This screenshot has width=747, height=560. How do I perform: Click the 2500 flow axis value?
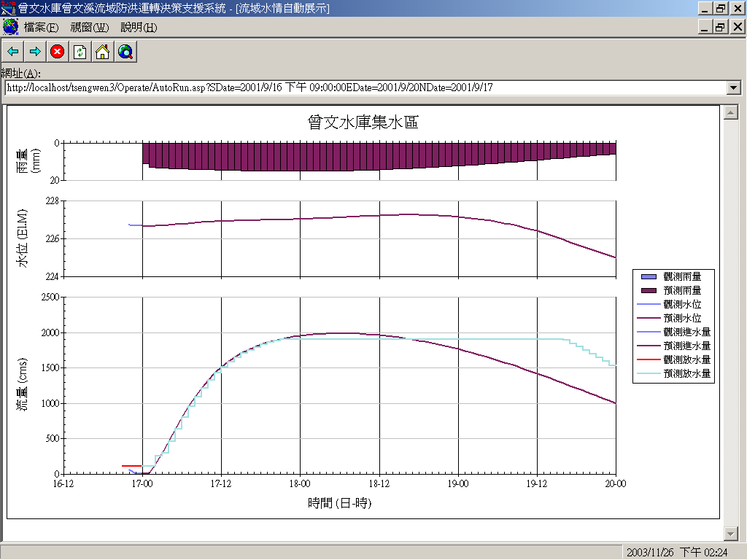tap(50, 297)
